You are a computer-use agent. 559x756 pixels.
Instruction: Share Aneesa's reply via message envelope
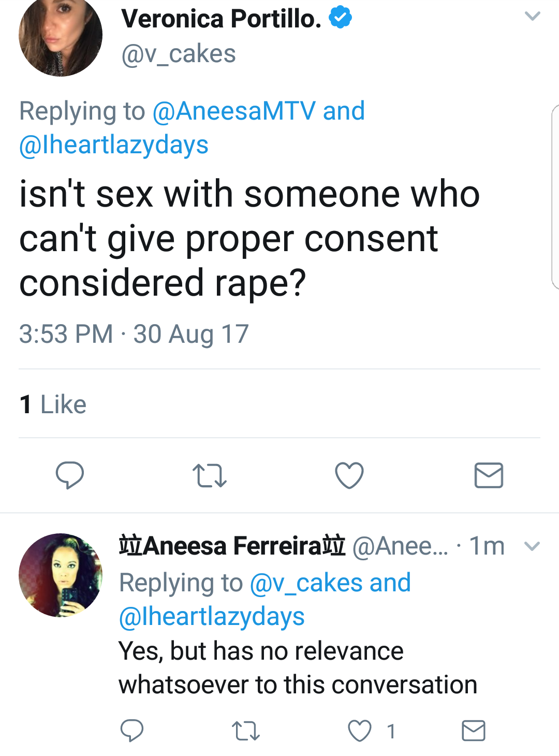click(x=474, y=731)
